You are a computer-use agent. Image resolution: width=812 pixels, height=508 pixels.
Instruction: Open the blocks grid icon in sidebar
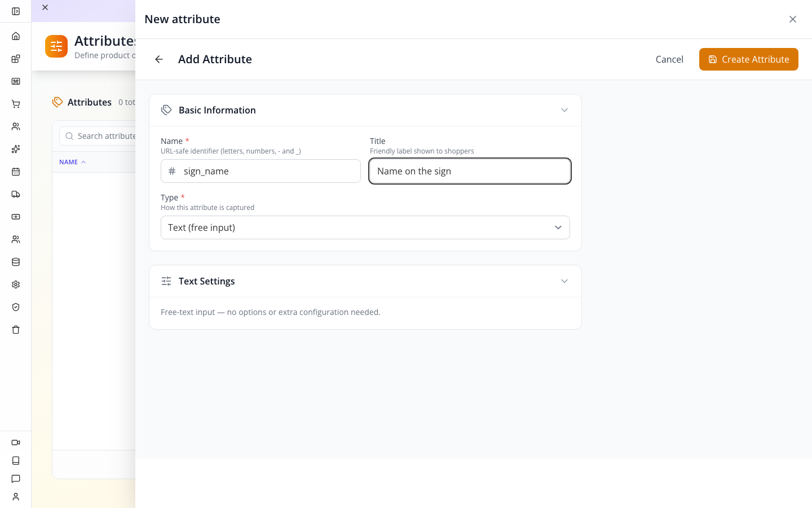[16, 59]
